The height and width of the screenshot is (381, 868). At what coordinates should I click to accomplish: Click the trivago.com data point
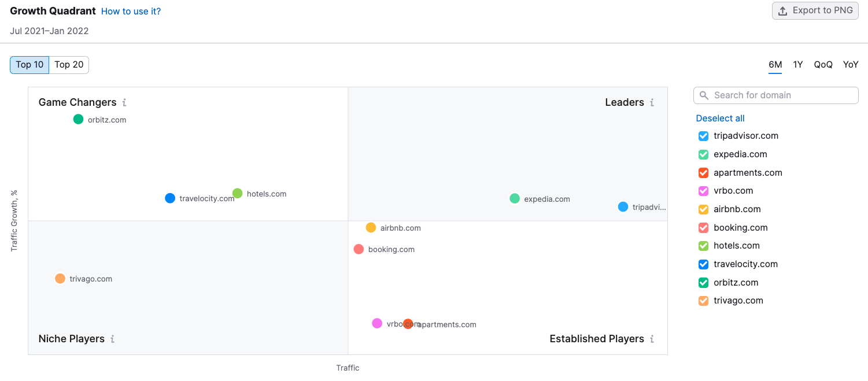(x=60, y=279)
